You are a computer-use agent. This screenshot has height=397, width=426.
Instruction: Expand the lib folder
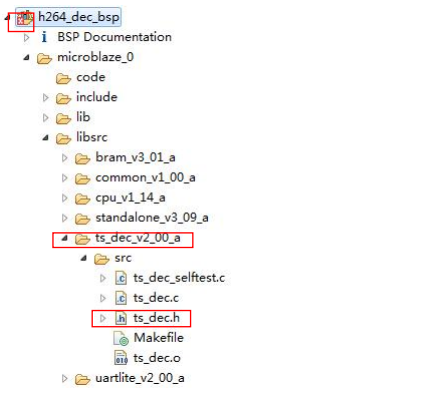(x=46, y=118)
